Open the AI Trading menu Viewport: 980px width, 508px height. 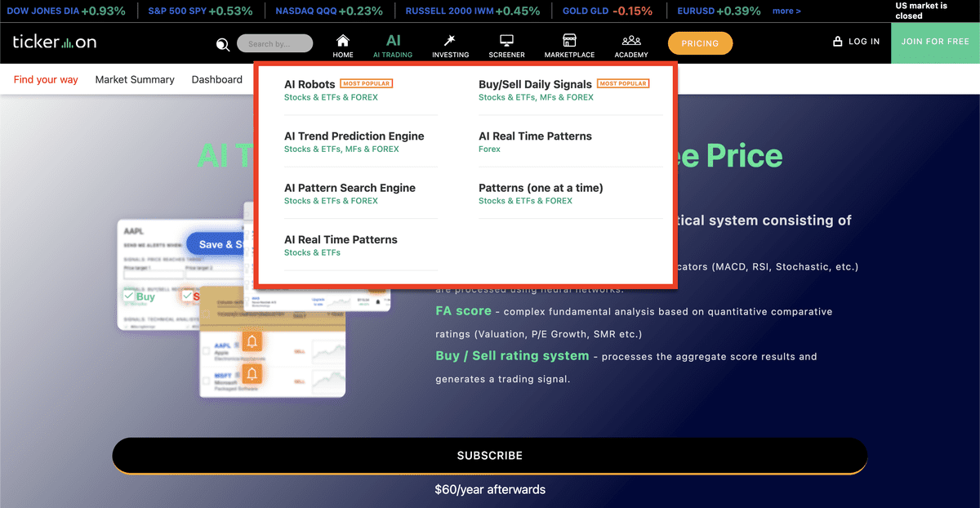click(x=393, y=46)
